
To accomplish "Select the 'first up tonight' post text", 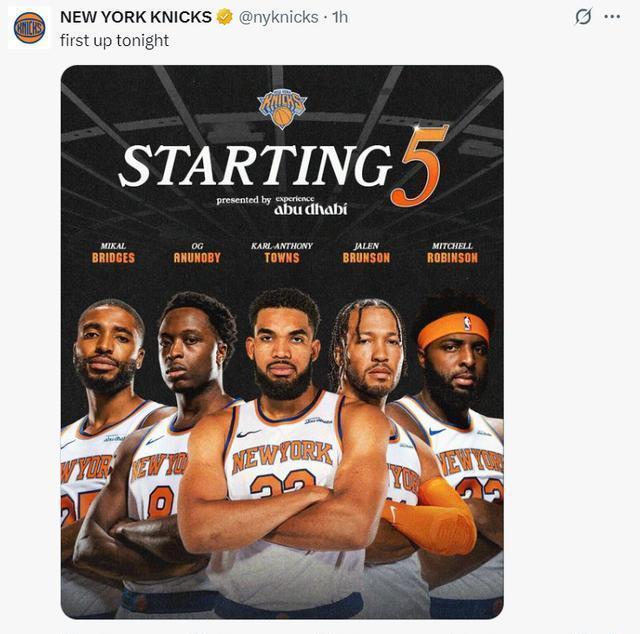I will [x=114, y=40].
